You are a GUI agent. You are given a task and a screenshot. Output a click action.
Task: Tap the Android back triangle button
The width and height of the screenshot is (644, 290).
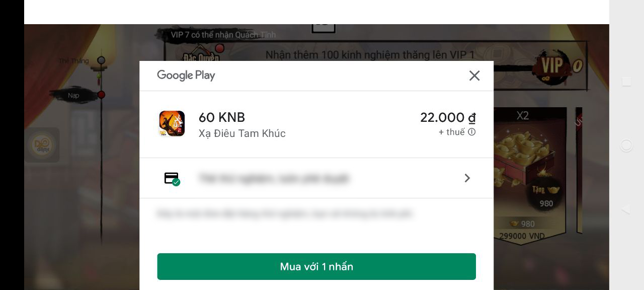(626, 209)
